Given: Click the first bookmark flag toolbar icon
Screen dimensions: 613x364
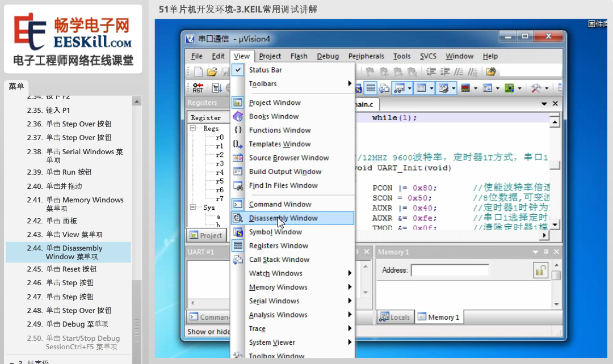Looking at the screenshot, I should point(370,71).
